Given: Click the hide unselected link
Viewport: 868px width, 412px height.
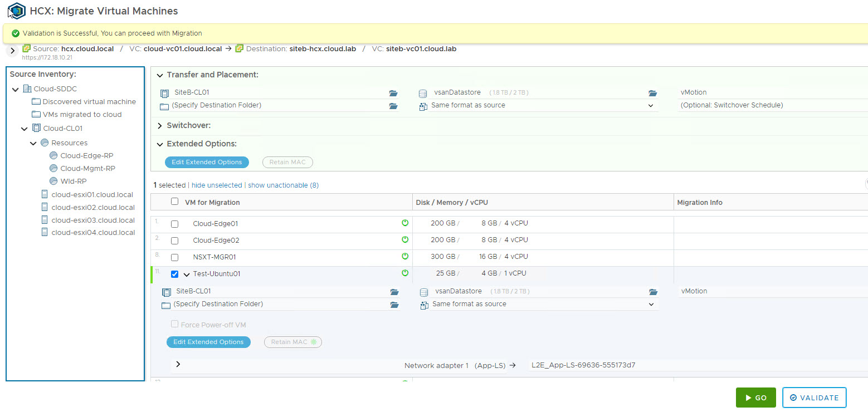Looking at the screenshot, I should [217, 185].
